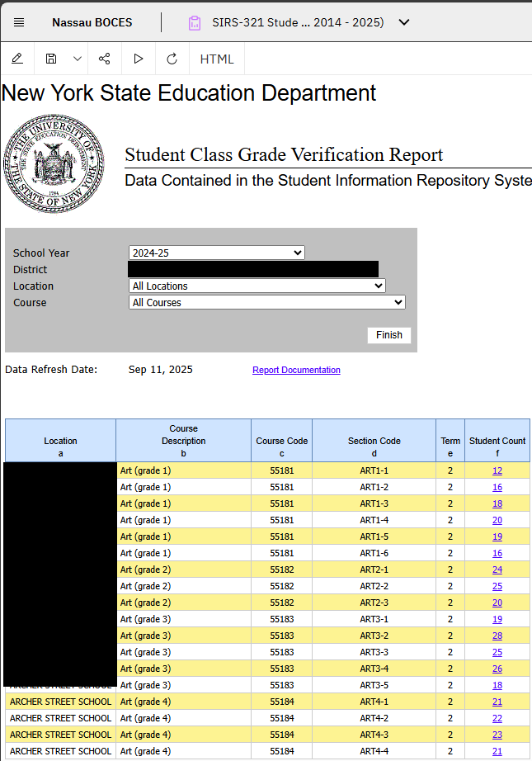Select HTML output format button
Viewport: 532px width, 761px height.
pyautogui.click(x=217, y=59)
